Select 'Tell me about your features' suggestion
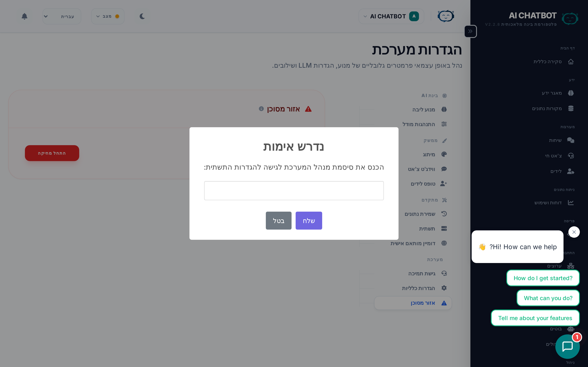The image size is (588, 367). [x=535, y=318]
